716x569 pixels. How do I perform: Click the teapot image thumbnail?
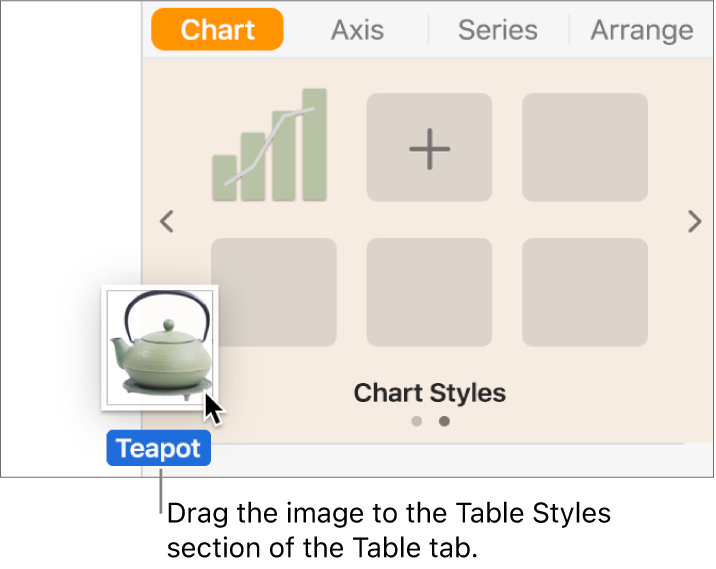click(158, 348)
